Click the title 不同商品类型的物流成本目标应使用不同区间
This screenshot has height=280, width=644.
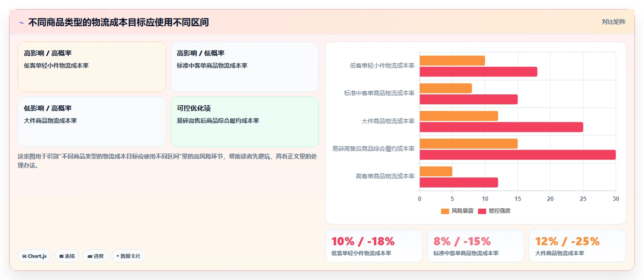[118, 22]
